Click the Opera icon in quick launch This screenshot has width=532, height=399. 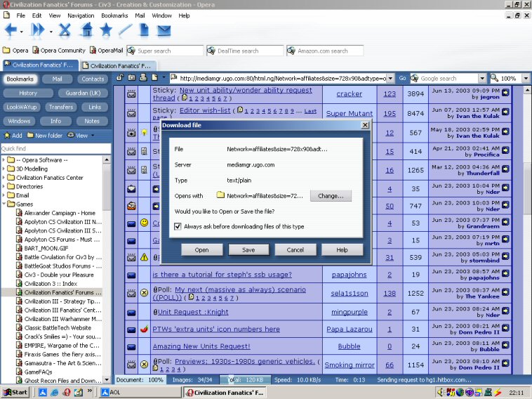tap(67, 392)
